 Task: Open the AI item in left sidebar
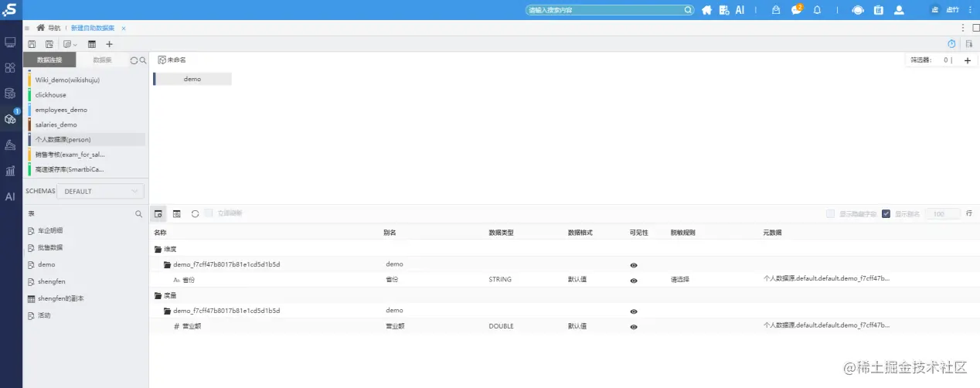click(10, 196)
